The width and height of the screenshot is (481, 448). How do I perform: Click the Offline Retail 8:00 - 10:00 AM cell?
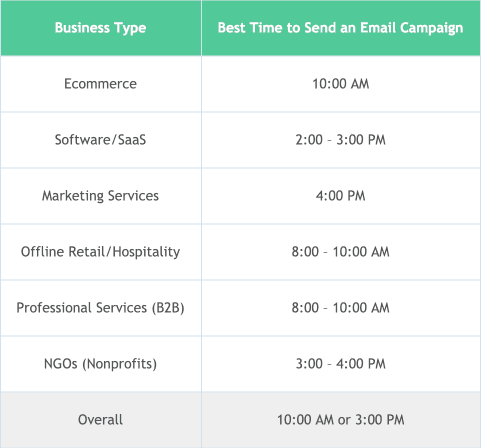(341, 252)
